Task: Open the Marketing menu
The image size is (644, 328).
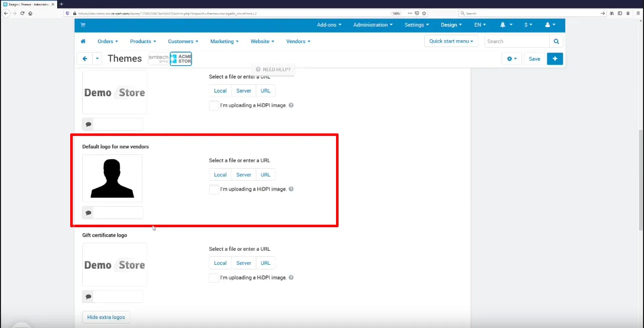Action: 224,42
